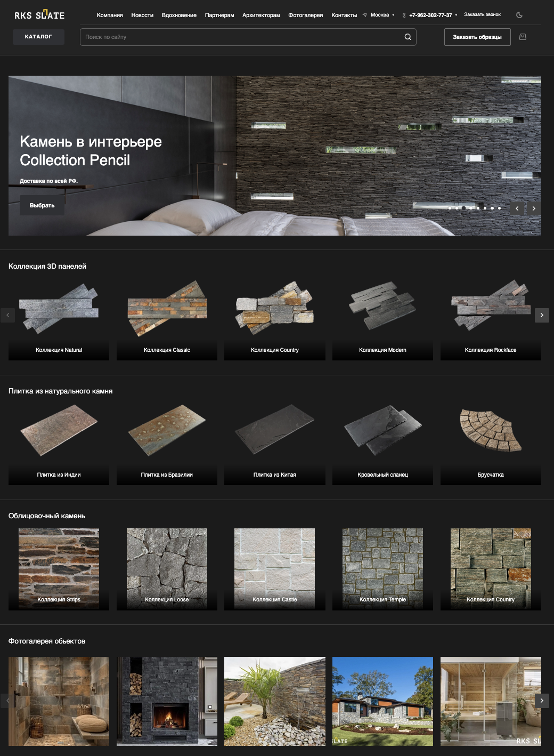
Task: Click the phone handset icon
Action: [x=404, y=15]
